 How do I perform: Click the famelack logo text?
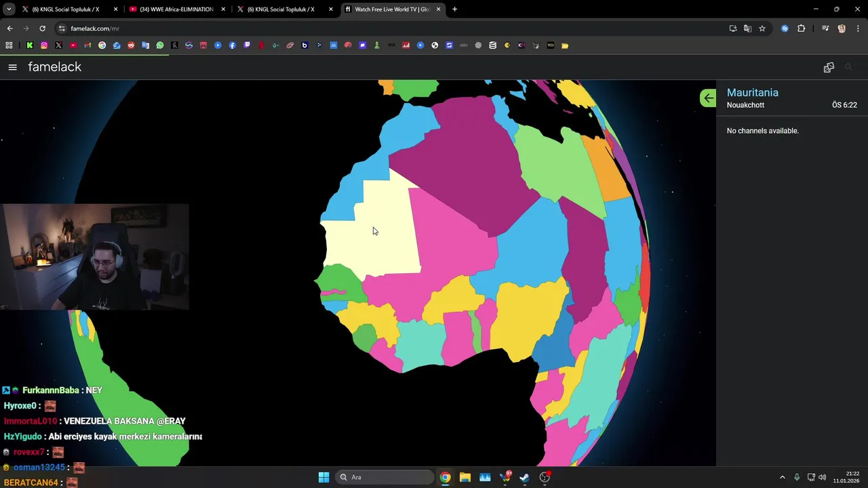[x=54, y=66]
